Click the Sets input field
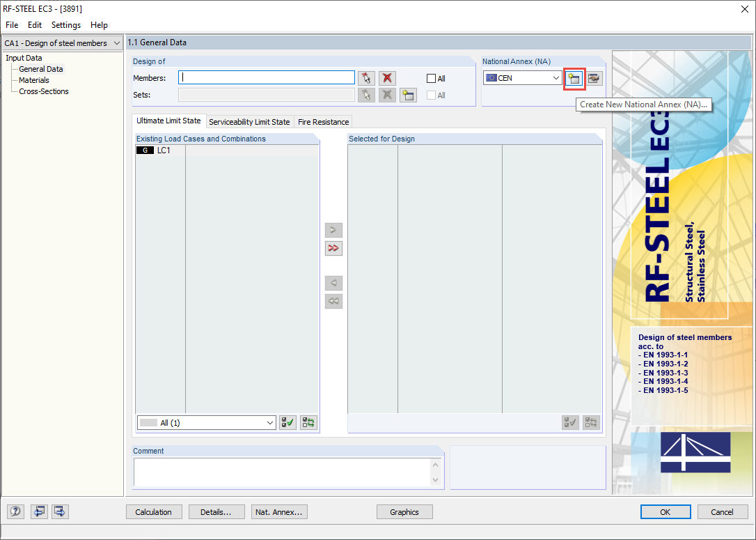 267,95
